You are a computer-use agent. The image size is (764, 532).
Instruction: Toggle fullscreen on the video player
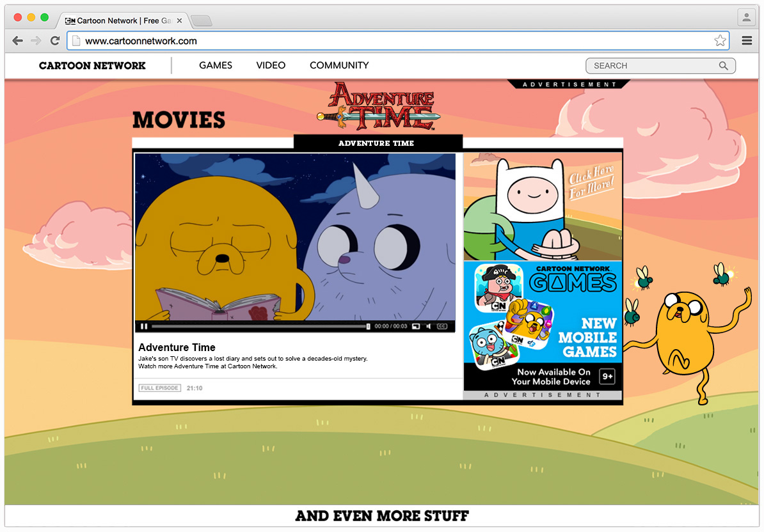(416, 326)
